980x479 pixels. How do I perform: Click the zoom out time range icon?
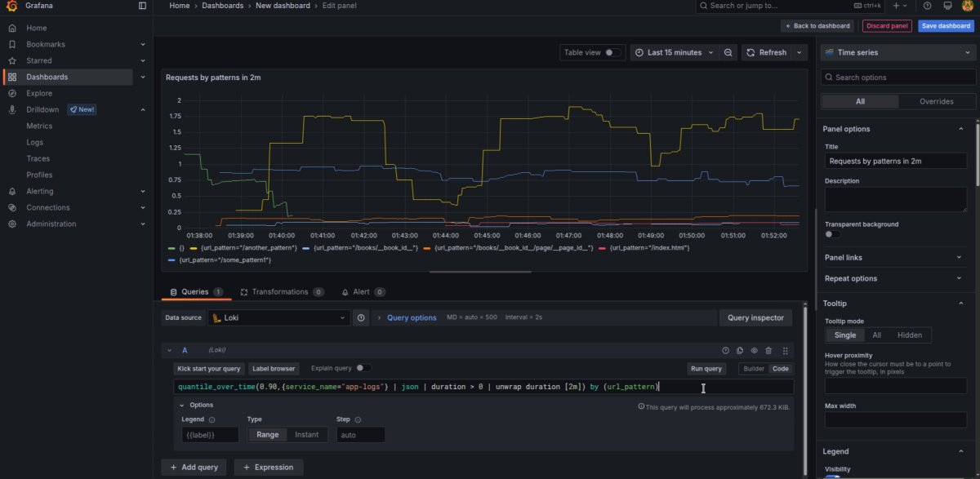pyautogui.click(x=728, y=52)
